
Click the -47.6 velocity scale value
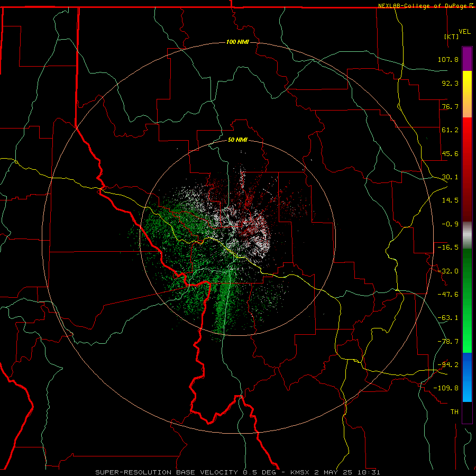click(x=448, y=295)
